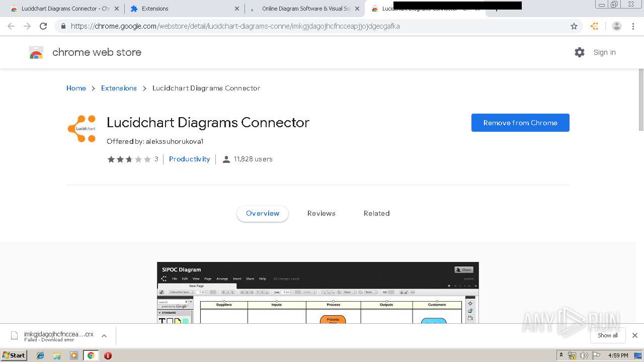Click the browser back arrow
This screenshot has height=362, width=644.
coord(11,26)
